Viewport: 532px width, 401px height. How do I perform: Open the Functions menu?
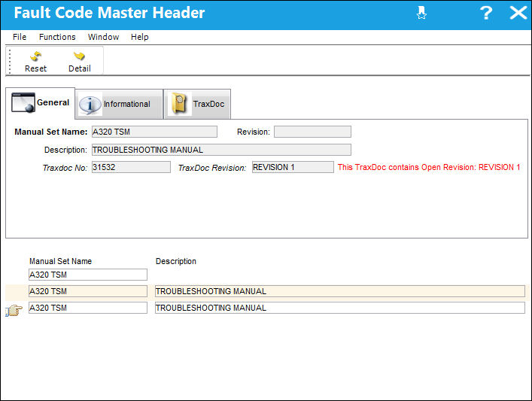(57, 37)
